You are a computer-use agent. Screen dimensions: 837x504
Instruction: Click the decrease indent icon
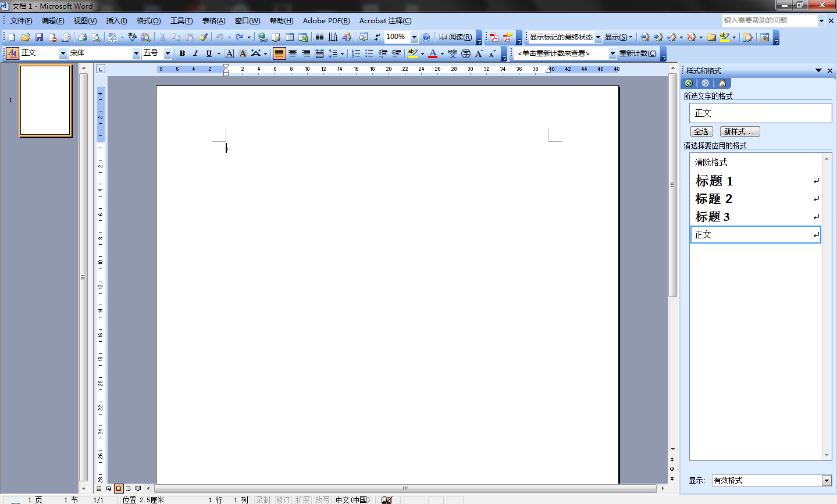[383, 53]
